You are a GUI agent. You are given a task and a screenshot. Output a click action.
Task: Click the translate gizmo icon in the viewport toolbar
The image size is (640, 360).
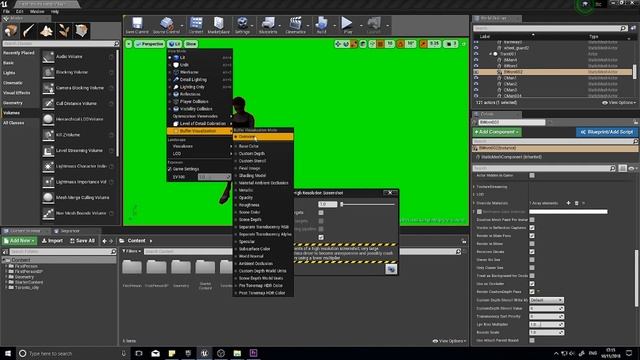coord(338,44)
